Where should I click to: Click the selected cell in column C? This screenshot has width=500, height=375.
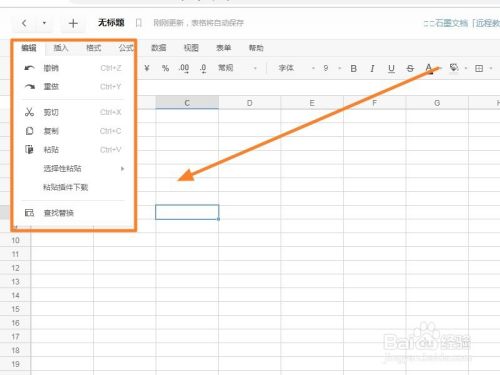(x=187, y=212)
